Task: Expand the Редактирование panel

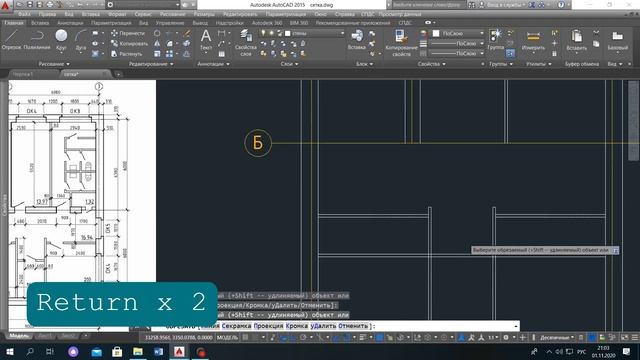Action: tap(151, 64)
